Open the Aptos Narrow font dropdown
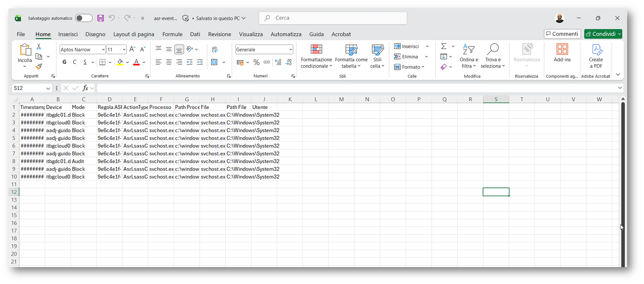 click(x=103, y=50)
